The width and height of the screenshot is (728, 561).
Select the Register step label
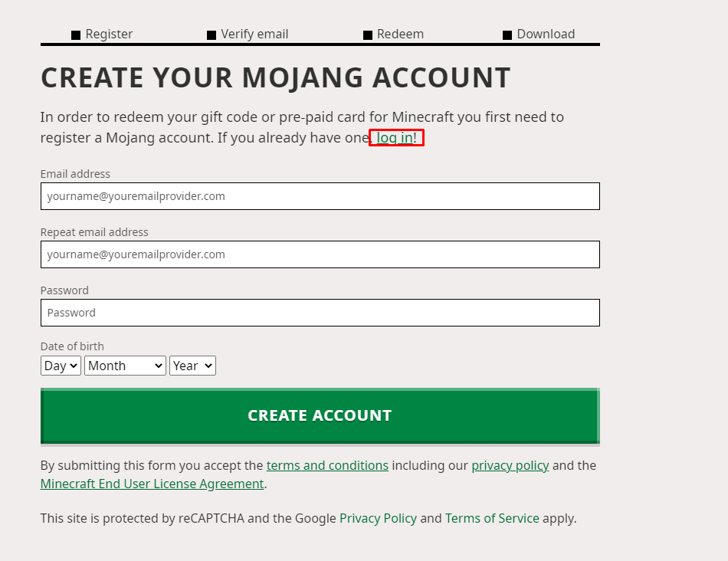pyautogui.click(x=109, y=34)
